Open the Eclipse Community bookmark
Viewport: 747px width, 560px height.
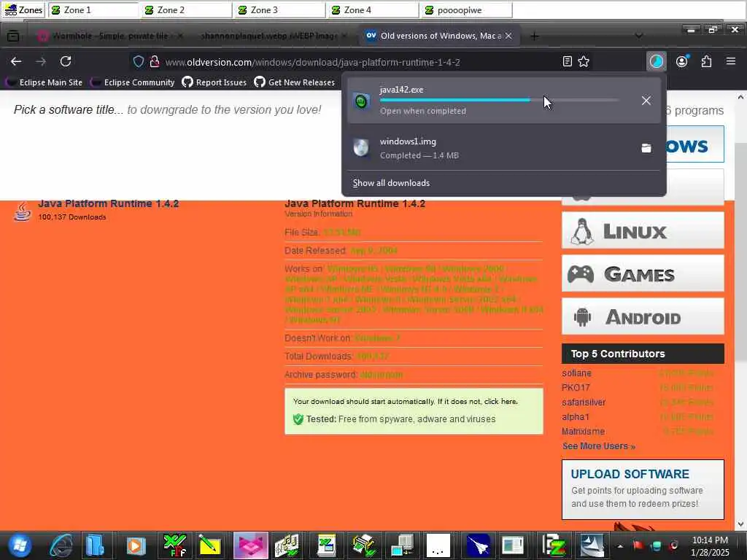click(x=133, y=82)
